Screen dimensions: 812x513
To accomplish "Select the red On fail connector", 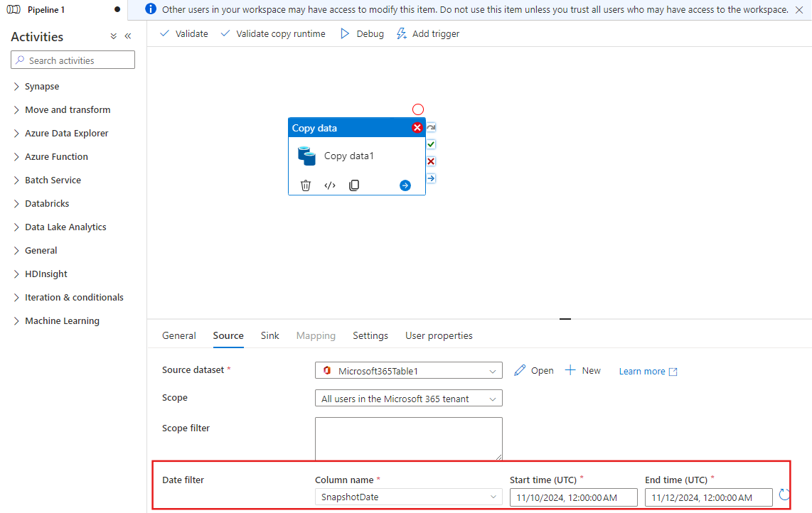I will pyautogui.click(x=431, y=161).
